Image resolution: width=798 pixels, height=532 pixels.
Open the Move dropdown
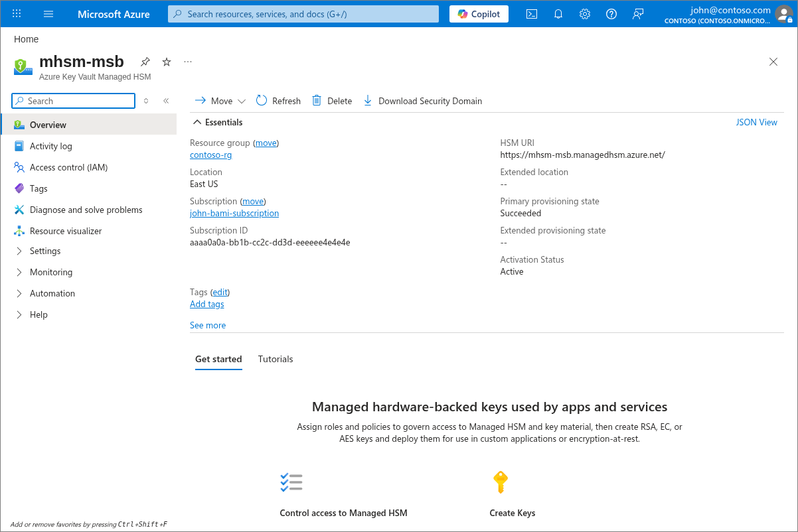220,101
